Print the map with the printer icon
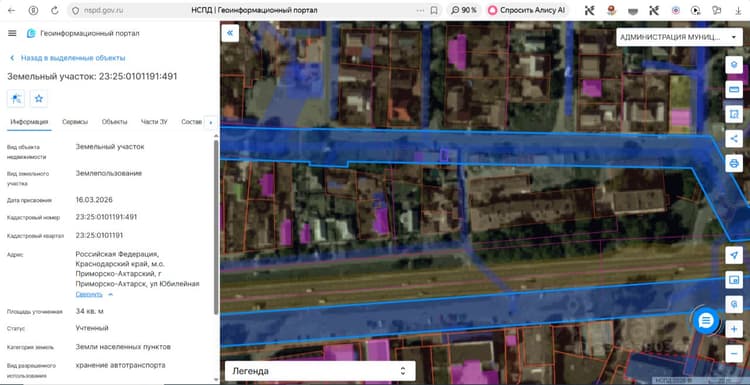Screen dimensions: 750x385 click(734, 164)
